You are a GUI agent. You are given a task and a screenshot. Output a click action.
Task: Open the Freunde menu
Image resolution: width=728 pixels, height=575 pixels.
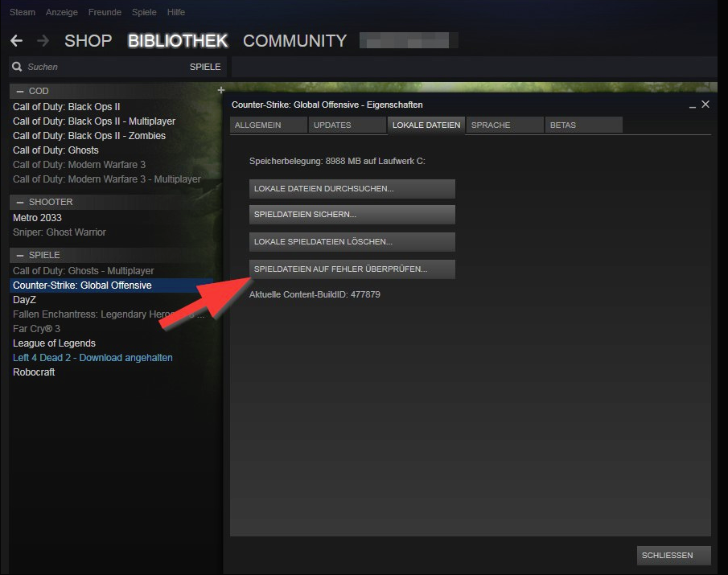105,12
